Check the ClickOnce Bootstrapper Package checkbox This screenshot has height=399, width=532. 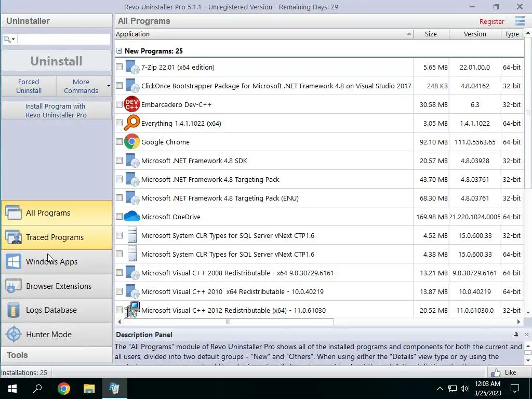pos(119,86)
